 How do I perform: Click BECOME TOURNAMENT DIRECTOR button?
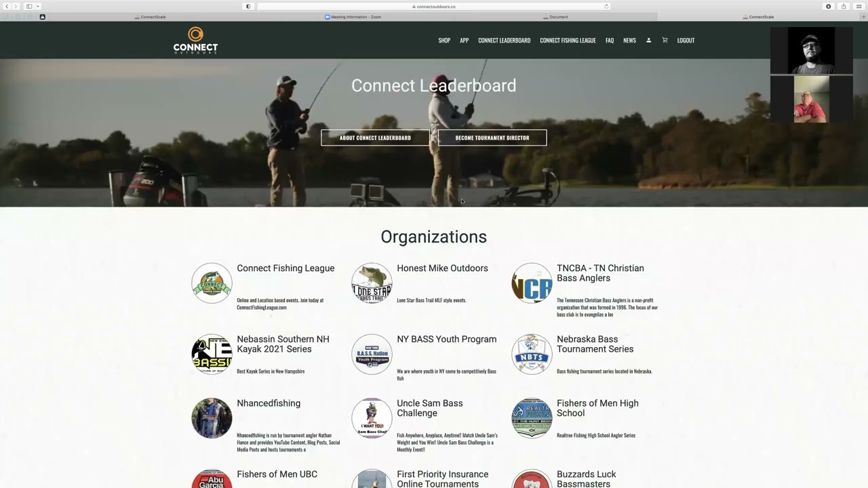click(x=492, y=138)
